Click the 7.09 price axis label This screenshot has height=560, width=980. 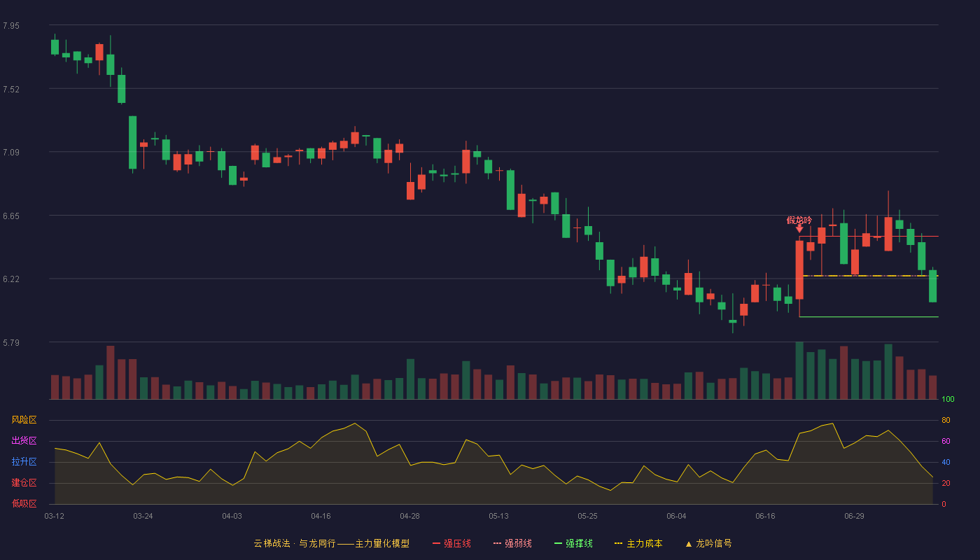click(11, 153)
